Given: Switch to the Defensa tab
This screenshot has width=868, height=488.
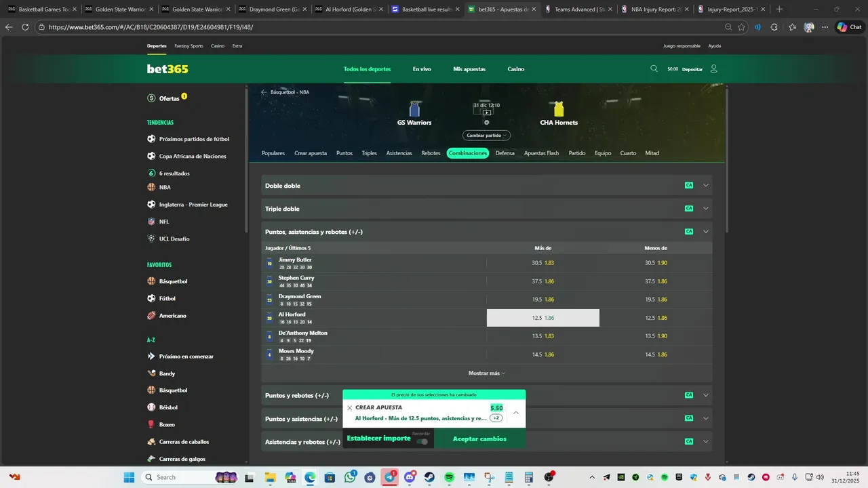Looking at the screenshot, I should [505, 153].
